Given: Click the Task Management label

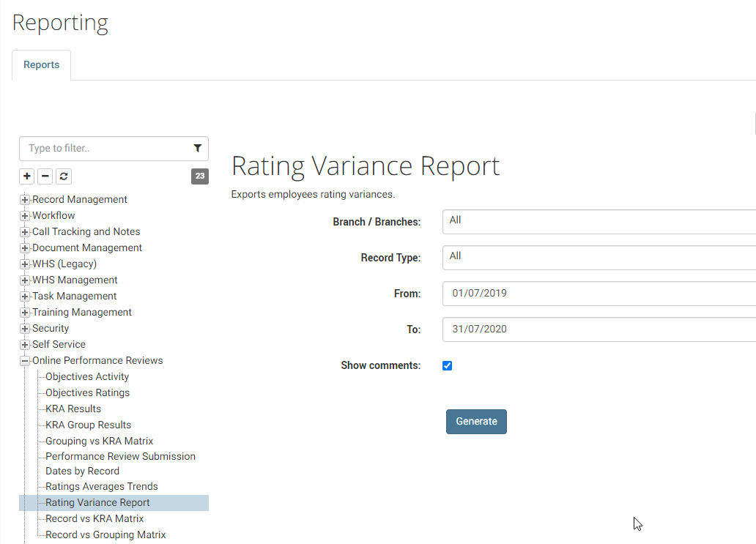Looking at the screenshot, I should pos(74,297).
